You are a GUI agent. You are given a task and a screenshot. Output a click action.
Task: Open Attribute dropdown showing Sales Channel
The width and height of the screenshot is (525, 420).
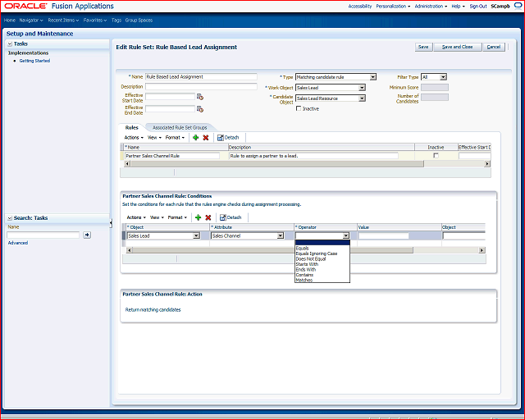pyautogui.click(x=281, y=235)
